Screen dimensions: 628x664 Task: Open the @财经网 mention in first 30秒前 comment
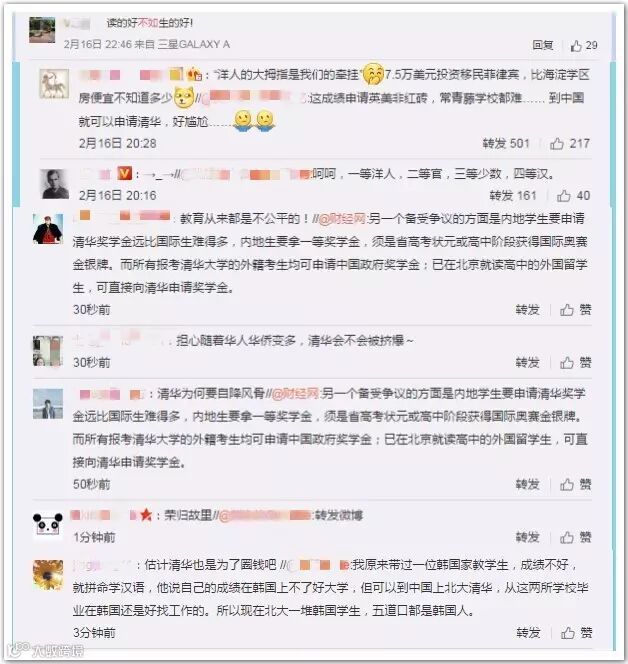[x=342, y=219]
